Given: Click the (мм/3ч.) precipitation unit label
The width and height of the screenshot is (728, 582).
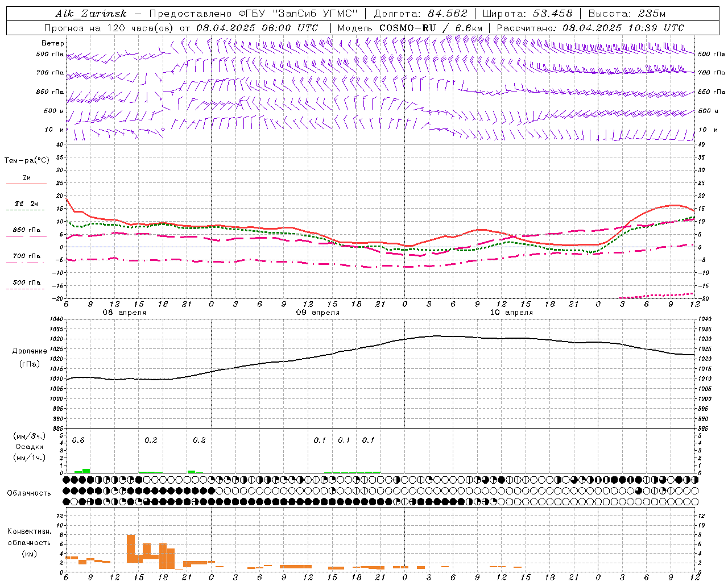Looking at the screenshot, I should tap(30, 436).
